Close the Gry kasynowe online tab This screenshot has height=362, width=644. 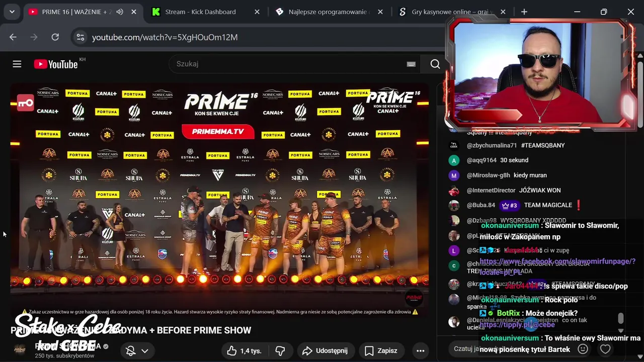[x=503, y=12]
